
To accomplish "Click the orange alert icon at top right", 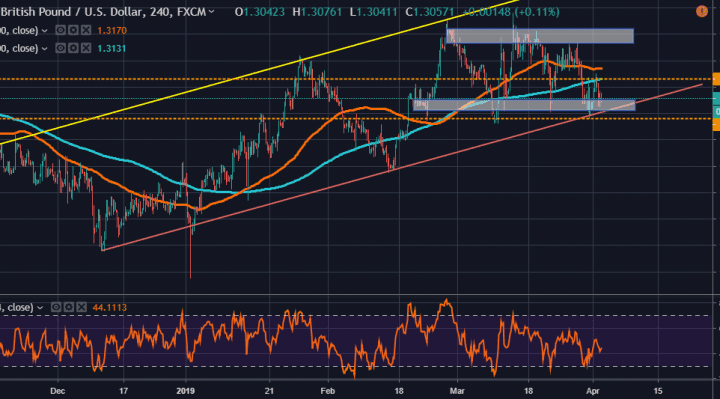I will 702,11.
